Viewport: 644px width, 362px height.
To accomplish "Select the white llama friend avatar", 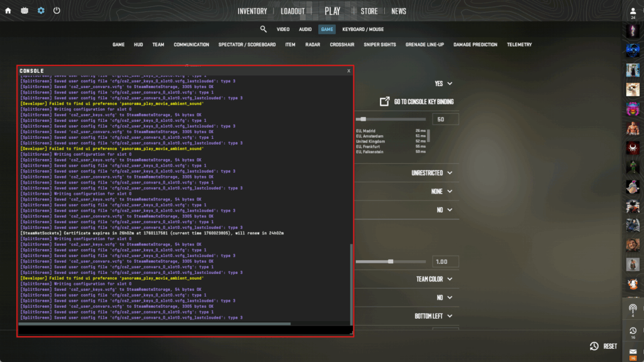I will (x=633, y=89).
